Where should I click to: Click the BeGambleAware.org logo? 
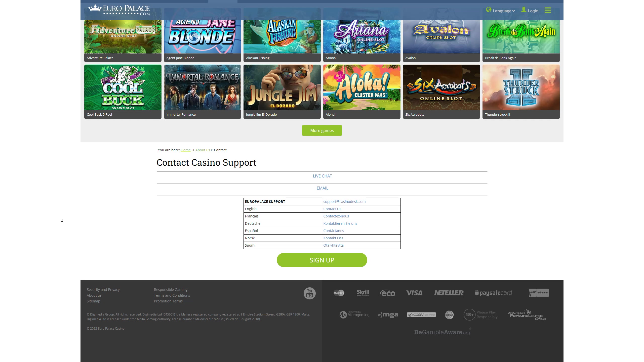pos(442,332)
